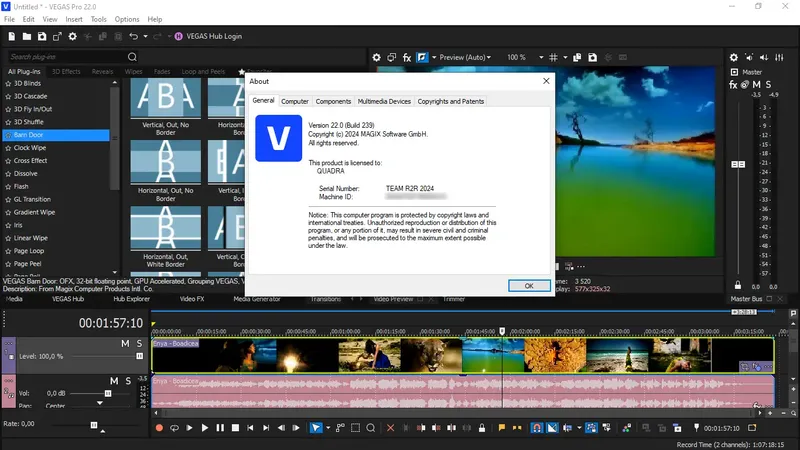Stop playback with the square Stop button
This screenshot has height=450, width=800.
pyautogui.click(x=235, y=428)
